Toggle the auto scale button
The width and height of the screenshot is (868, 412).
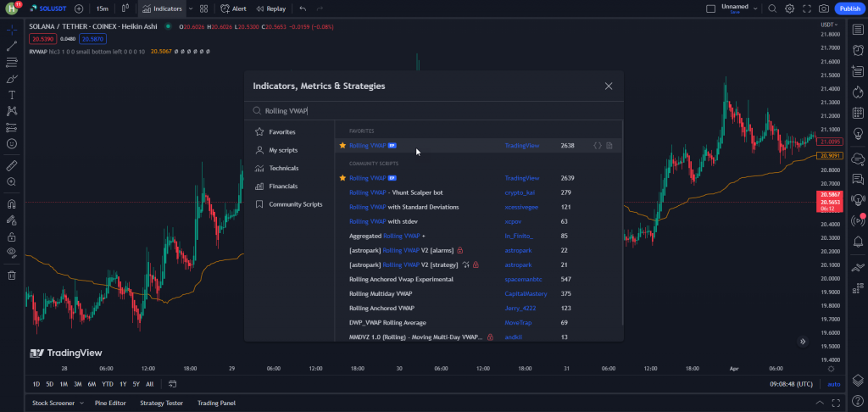tap(834, 384)
